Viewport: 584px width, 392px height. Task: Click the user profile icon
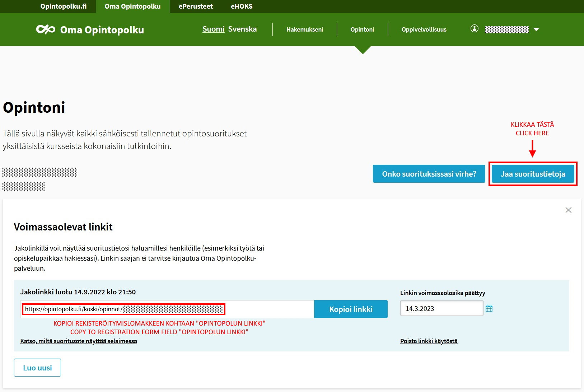tap(475, 29)
